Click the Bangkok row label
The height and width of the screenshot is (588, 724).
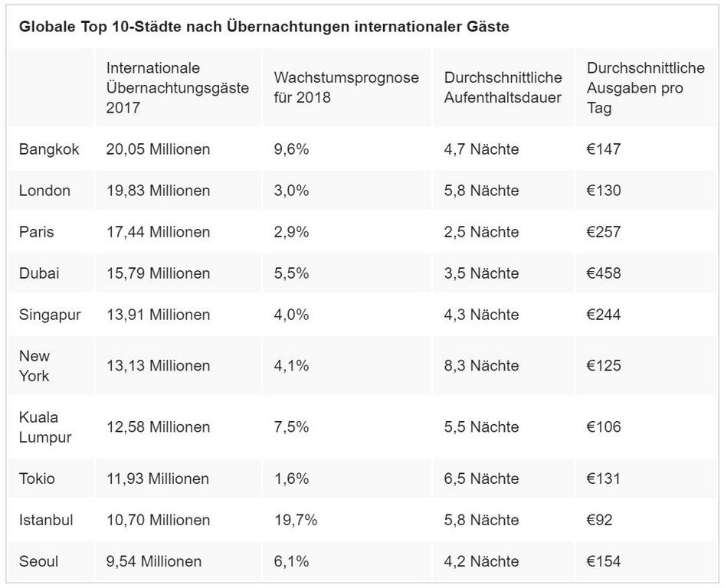click(x=49, y=149)
